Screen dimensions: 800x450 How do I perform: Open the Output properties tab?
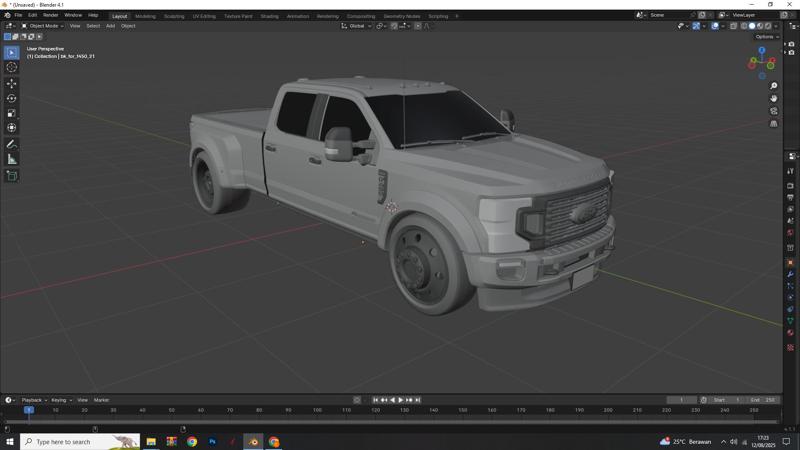790,197
